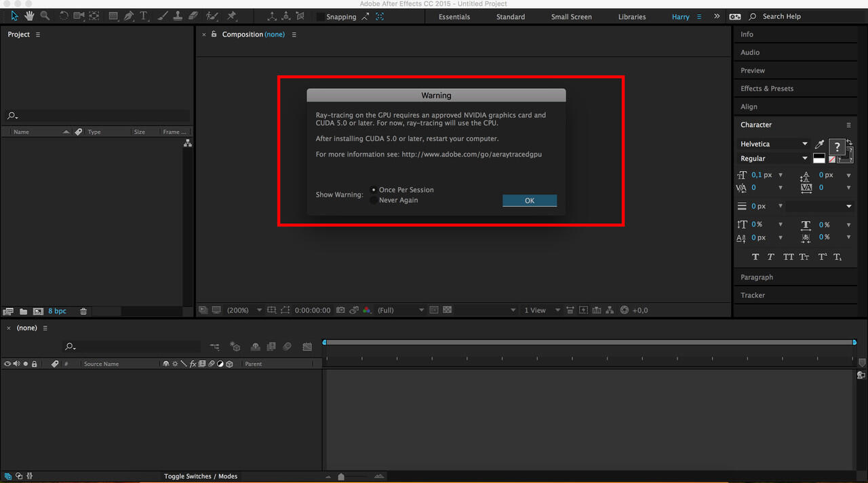Select the Clone Stamp tool

point(177,16)
